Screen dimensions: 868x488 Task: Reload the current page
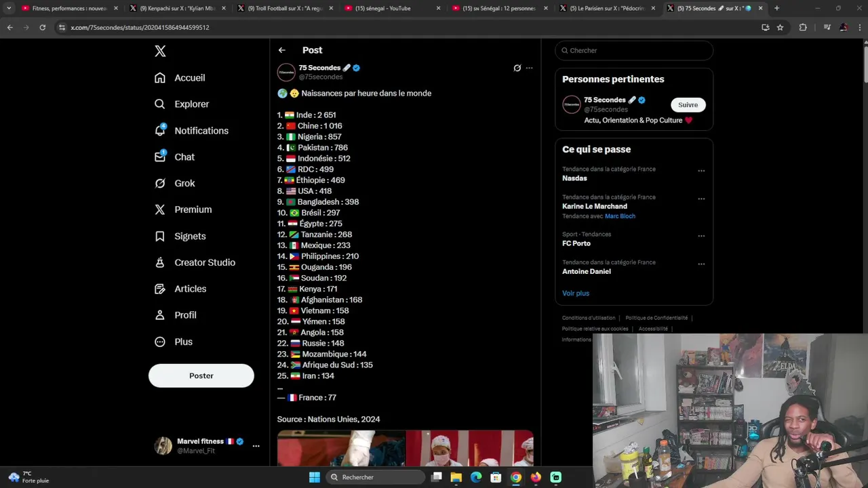pos(42,28)
